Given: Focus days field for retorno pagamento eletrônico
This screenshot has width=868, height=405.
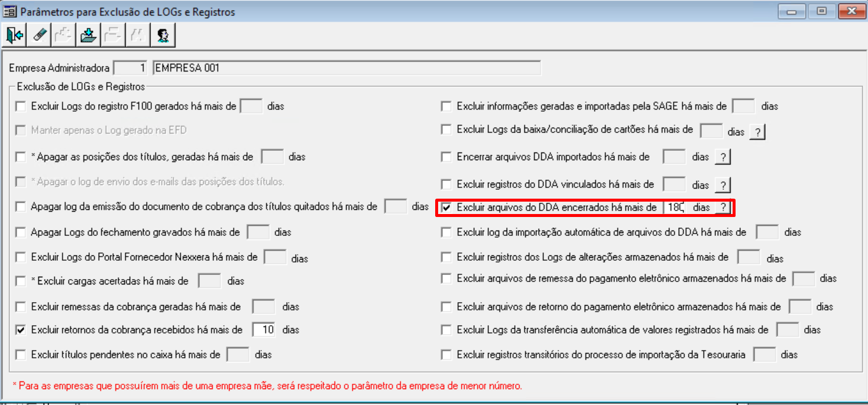Looking at the screenshot, I should coord(801,307).
